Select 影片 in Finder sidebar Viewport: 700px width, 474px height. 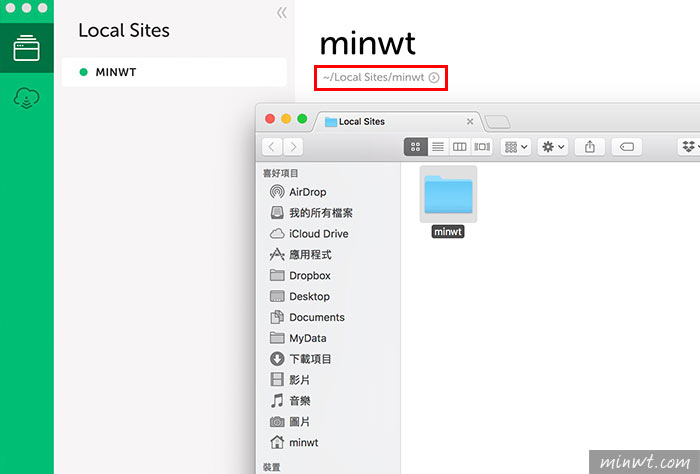point(290,380)
